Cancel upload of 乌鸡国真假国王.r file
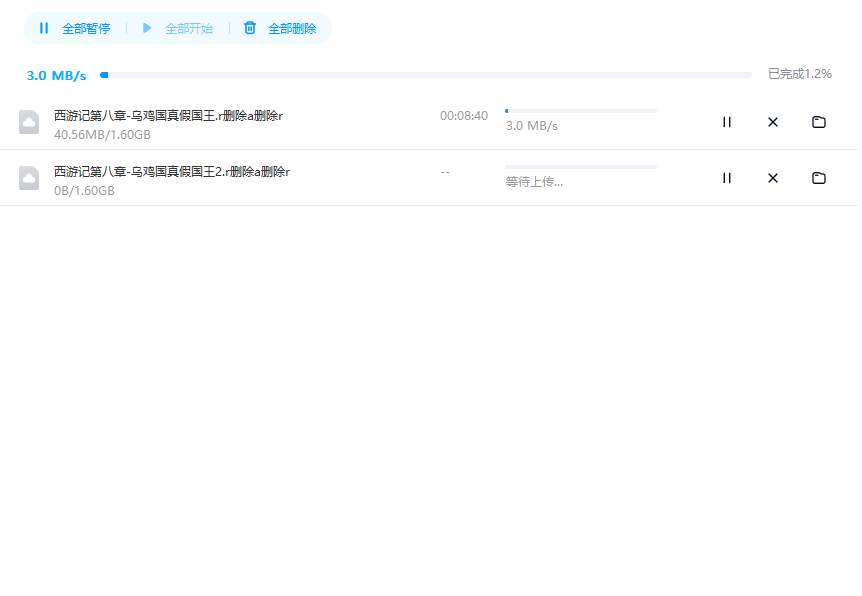Image resolution: width=862 pixels, height=596 pixels. pos(773,122)
